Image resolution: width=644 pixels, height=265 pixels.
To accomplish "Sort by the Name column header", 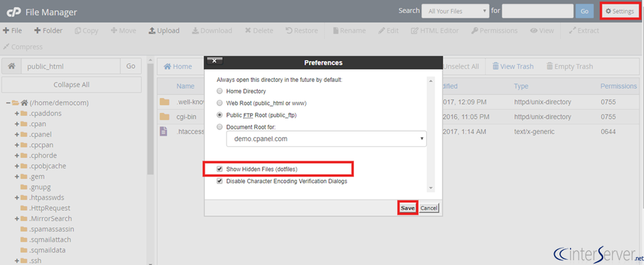I will pyautogui.click(x=185, y=87).
